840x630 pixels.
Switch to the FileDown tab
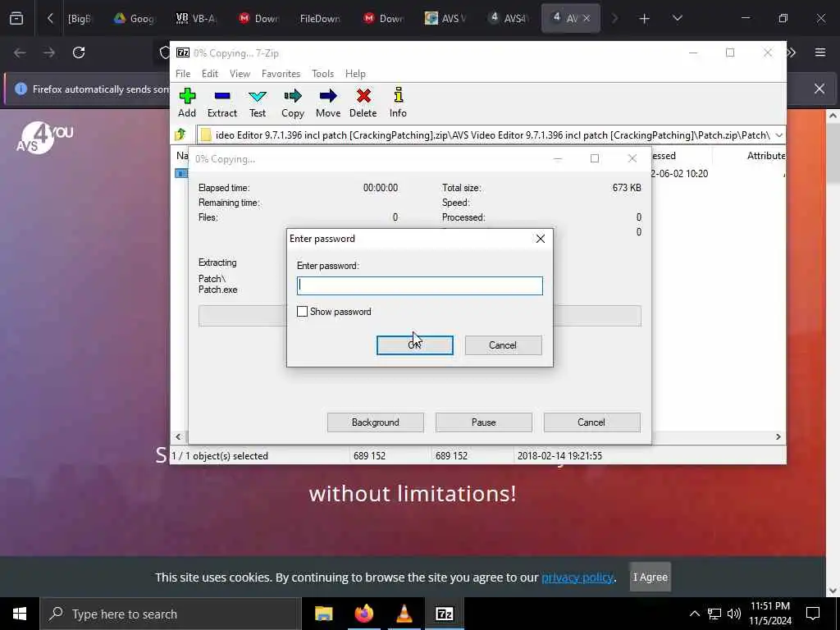[x=319, y=19]
